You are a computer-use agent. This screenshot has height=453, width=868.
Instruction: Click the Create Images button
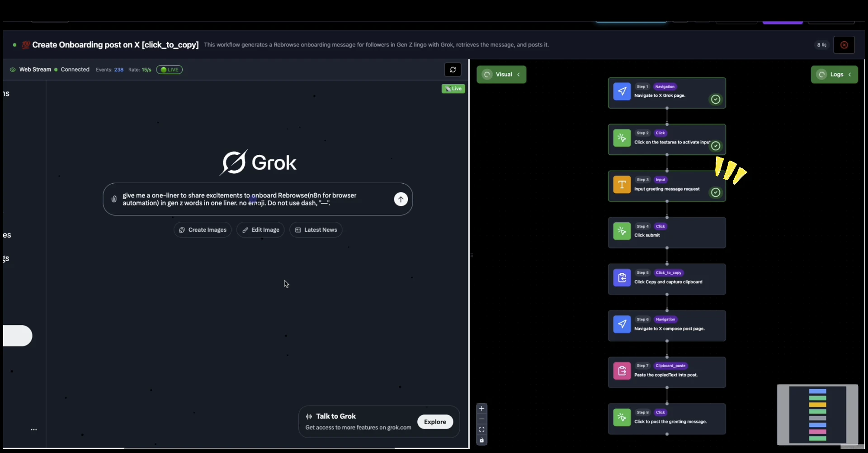tap(203, 230)
